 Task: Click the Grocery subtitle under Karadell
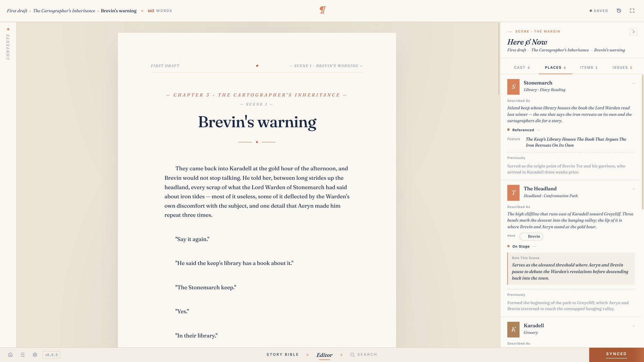coord(531,332)
